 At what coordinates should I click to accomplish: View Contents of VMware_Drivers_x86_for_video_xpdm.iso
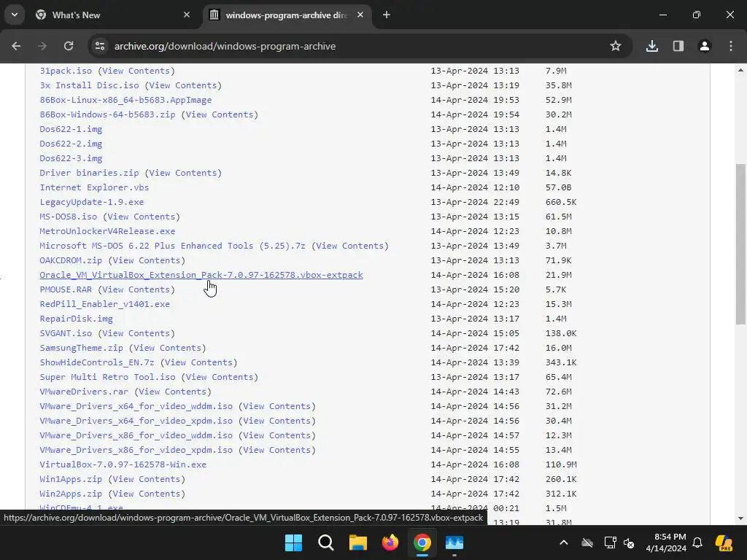pos(276,450)
